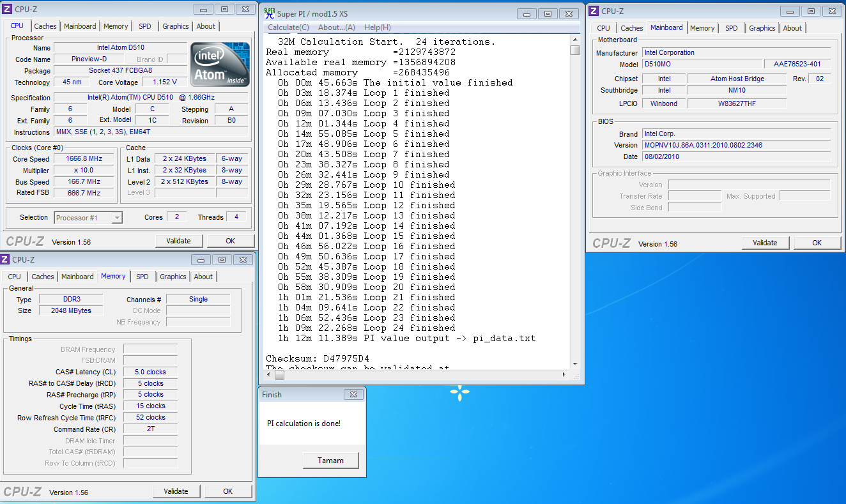Switch to Memory tab in top-left CPU-Z
The image size is (846, 504).
116,26
